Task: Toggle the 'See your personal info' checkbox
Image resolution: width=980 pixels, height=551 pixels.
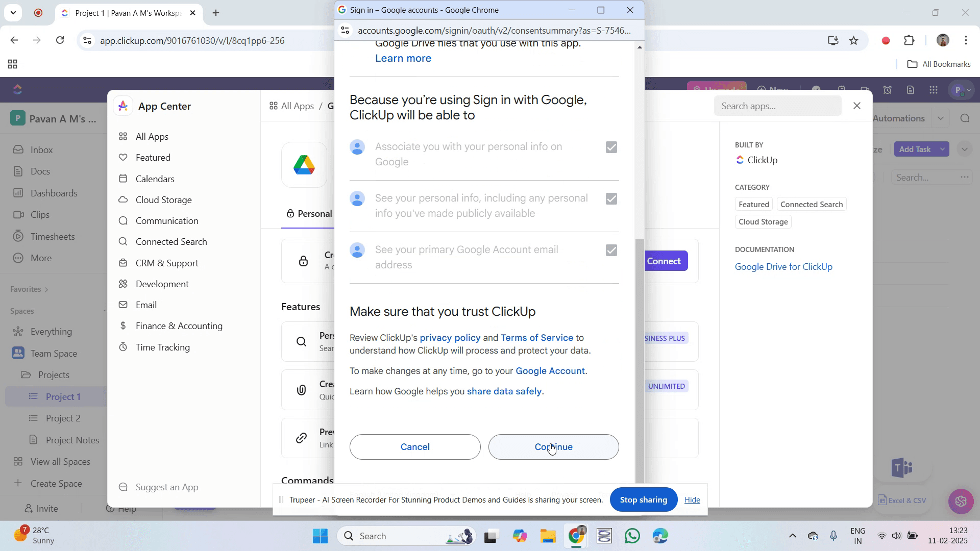Action: (611, 199)
